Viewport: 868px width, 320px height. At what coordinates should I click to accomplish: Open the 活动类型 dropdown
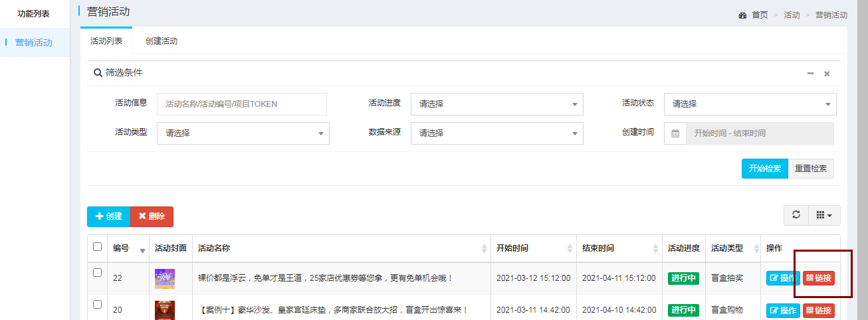click(x=243, y=133)
